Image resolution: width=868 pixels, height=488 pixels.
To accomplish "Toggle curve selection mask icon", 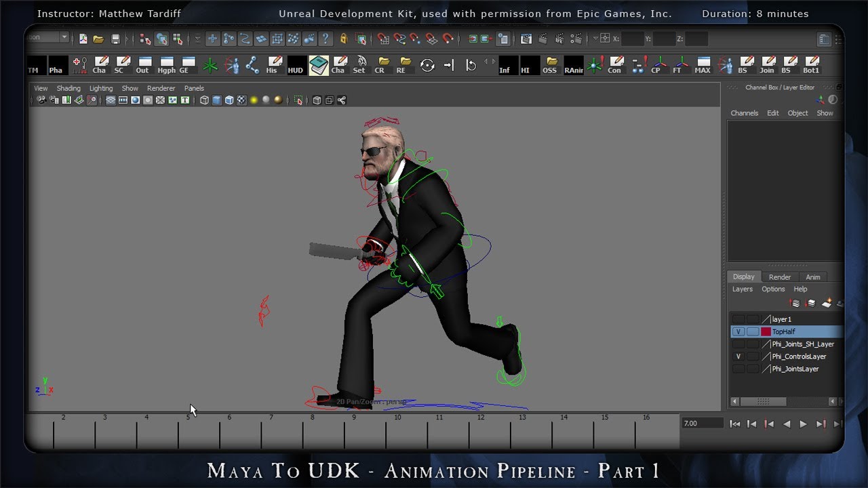I will click(245, 39).
